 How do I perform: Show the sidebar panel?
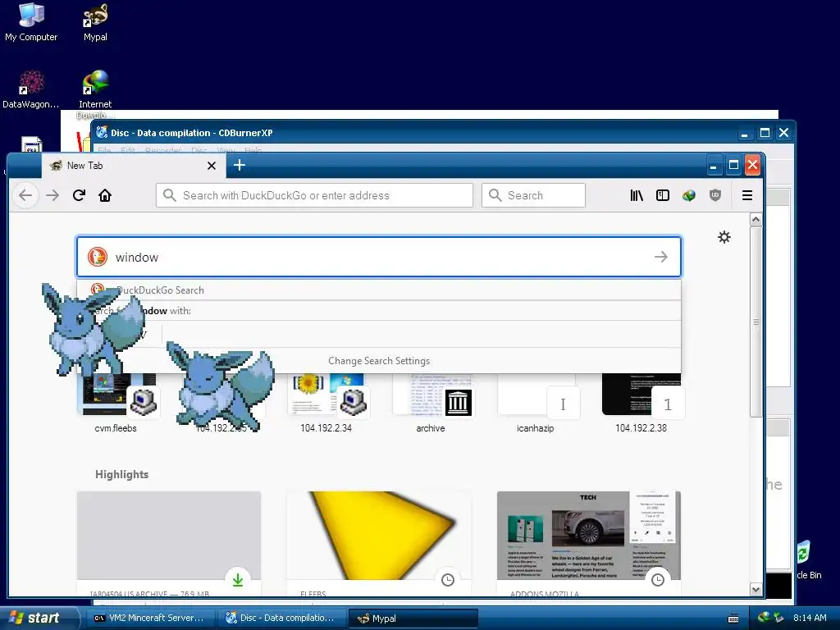click(x=663, y=195)
